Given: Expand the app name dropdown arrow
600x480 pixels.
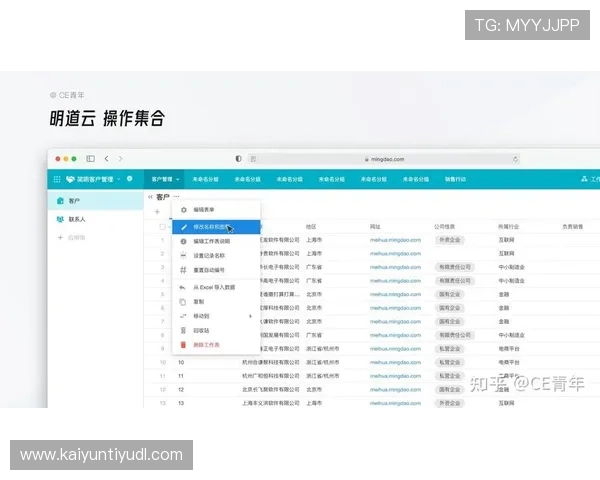Looking at the screenshot, I should [119, 179].
